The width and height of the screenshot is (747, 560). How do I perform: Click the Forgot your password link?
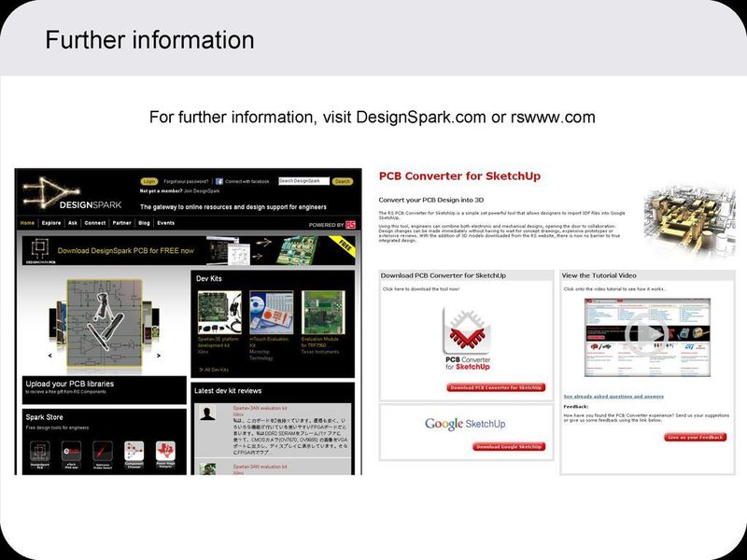[x=186, y=181]
